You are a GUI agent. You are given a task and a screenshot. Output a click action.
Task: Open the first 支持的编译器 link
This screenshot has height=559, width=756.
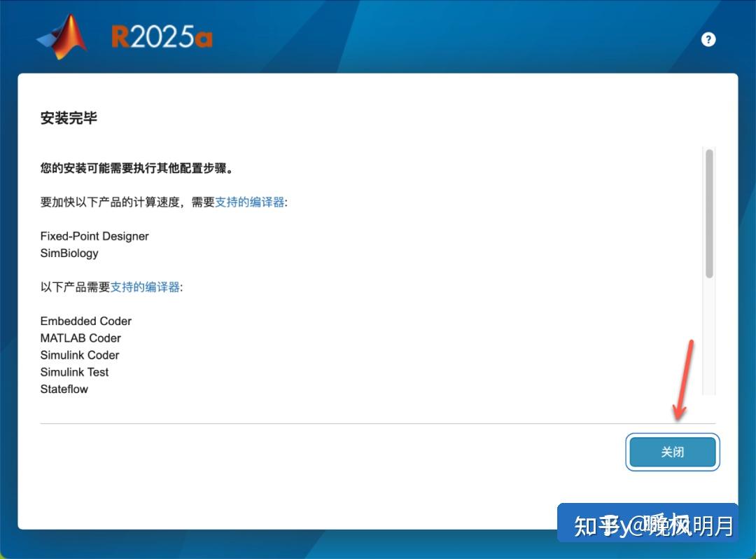point(249,202)
